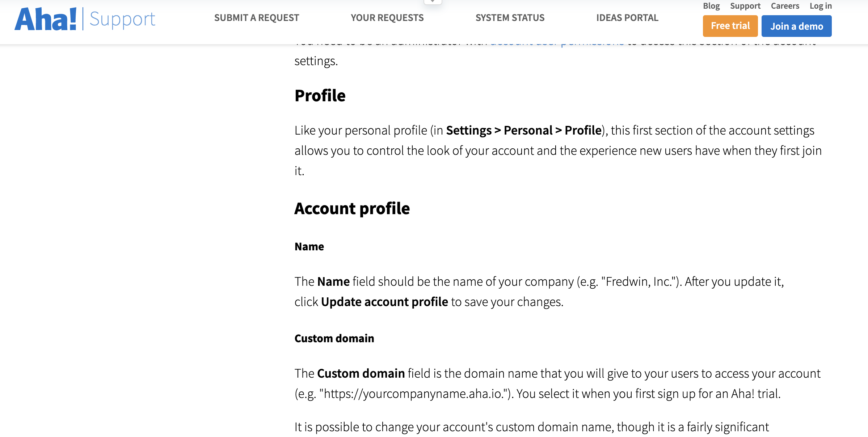Go to Your Requests

[387, 18]
